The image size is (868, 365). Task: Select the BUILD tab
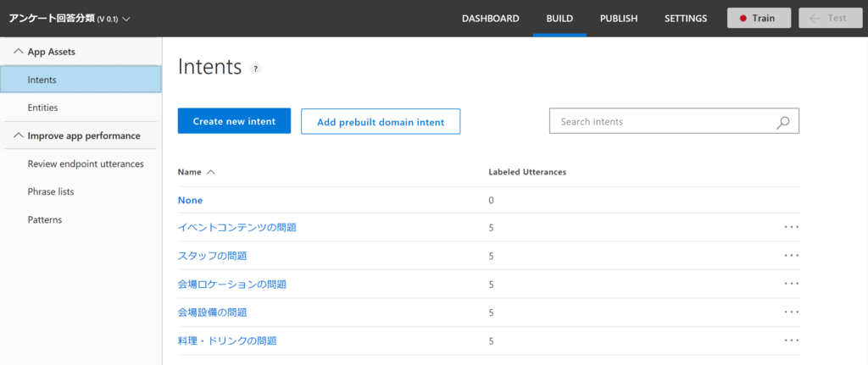pyautogui.click(x=559, y=19)
